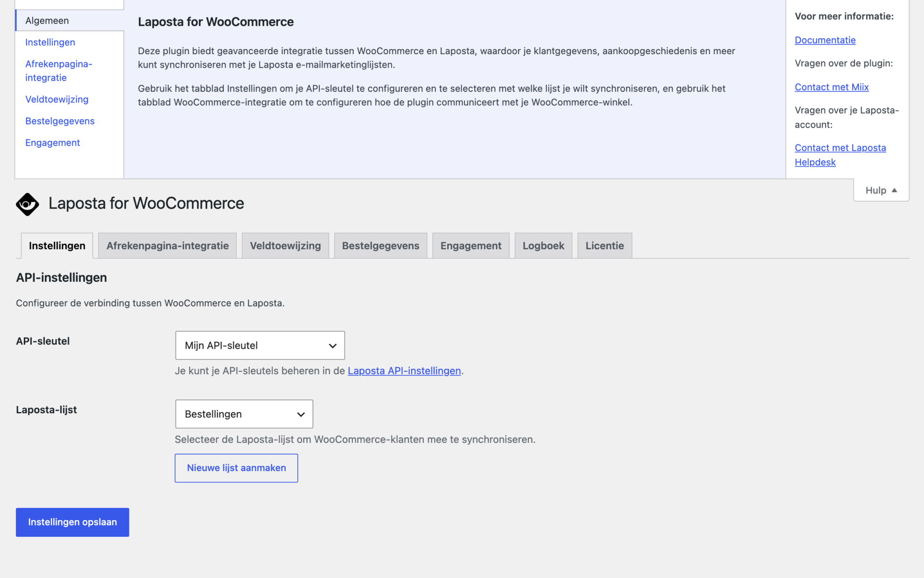Screen dimensions: 924x578
Task: Open Bestelgegevens help section
Action: (60, 121)
